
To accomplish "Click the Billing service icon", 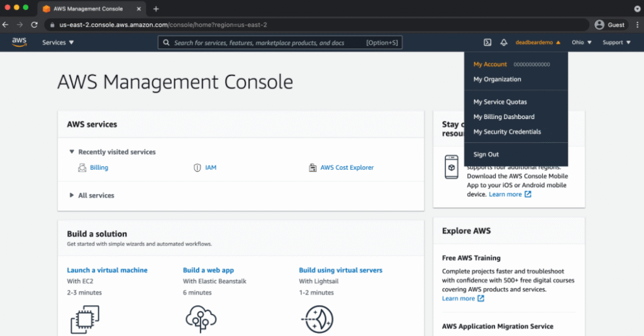I will click(82, 167).
